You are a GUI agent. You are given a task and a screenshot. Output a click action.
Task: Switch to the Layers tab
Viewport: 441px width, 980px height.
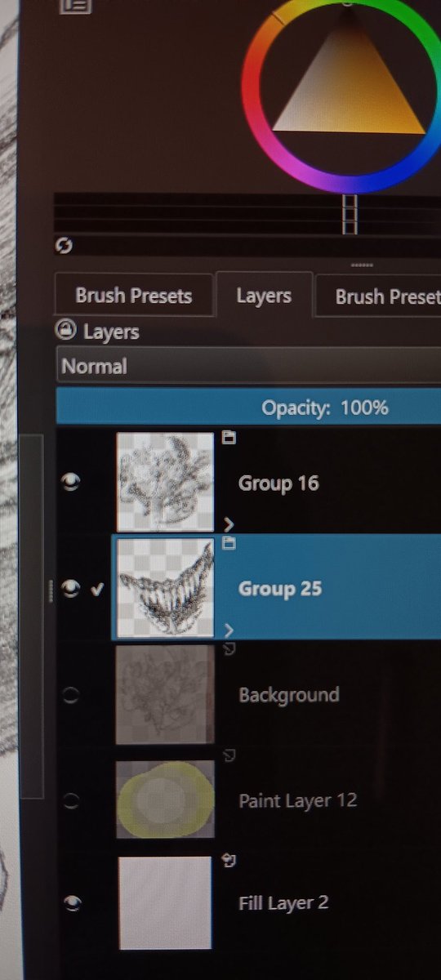pos(264,295)
